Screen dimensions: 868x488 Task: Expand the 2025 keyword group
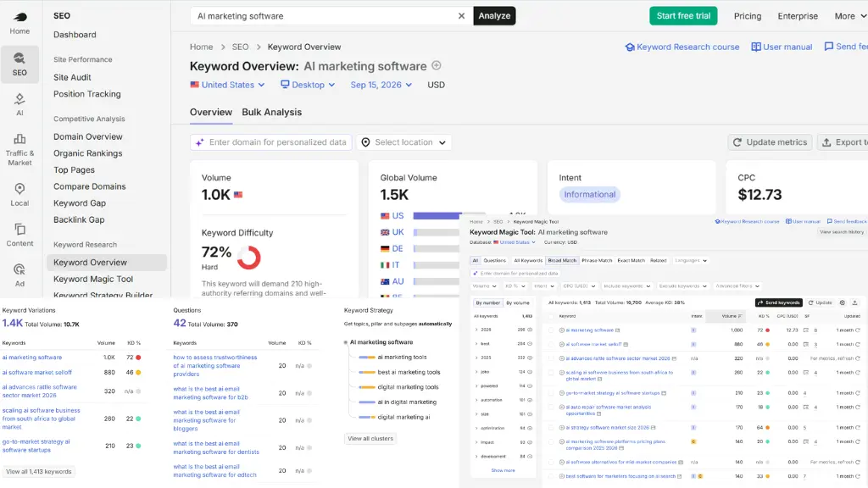tap(476, 358)
